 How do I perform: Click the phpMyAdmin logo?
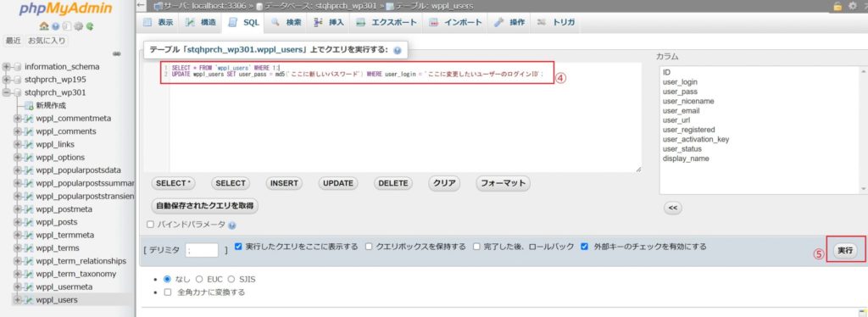click(x=65, y=8)
